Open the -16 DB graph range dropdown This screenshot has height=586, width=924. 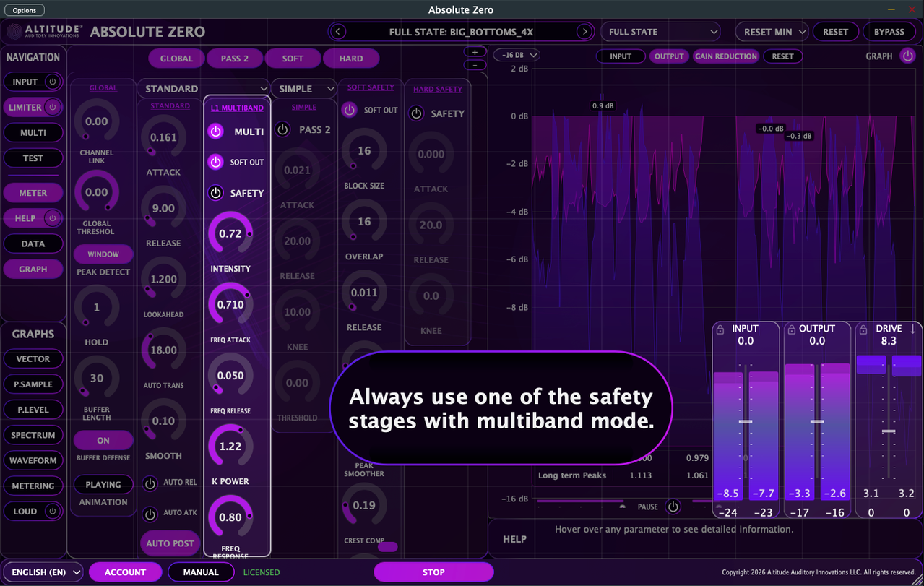(x=517, y=55)
